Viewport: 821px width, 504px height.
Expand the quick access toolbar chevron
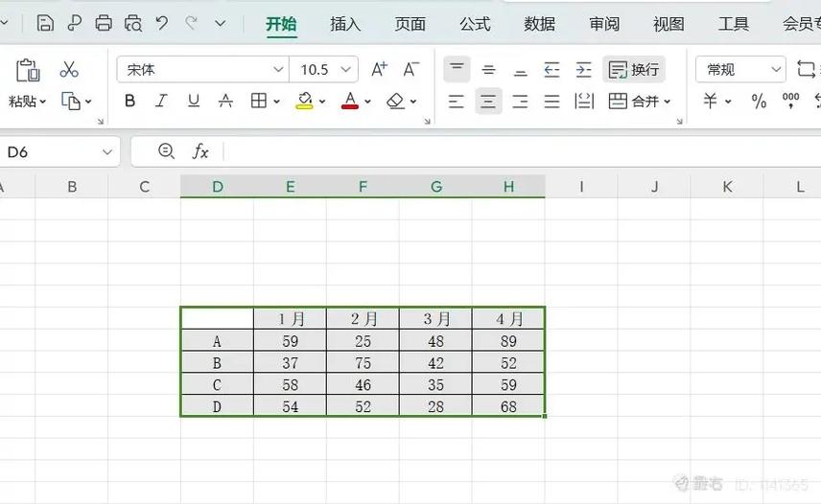tap(221, 24)
